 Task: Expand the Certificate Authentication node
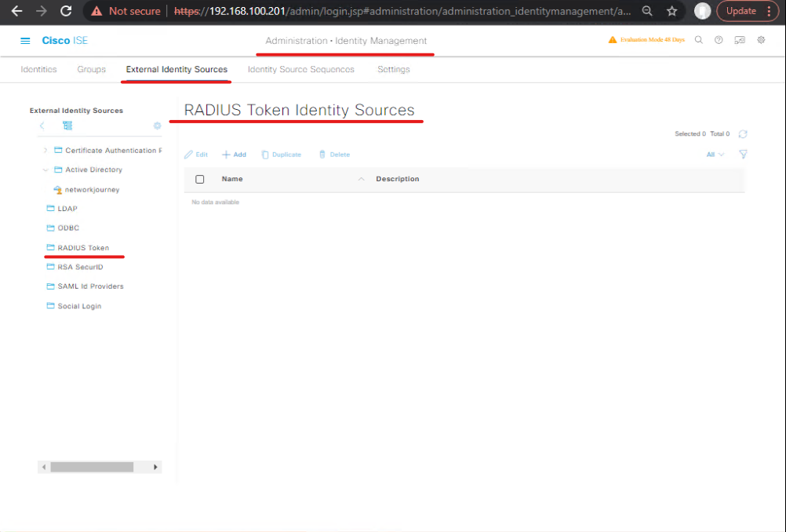click(45, 150)
